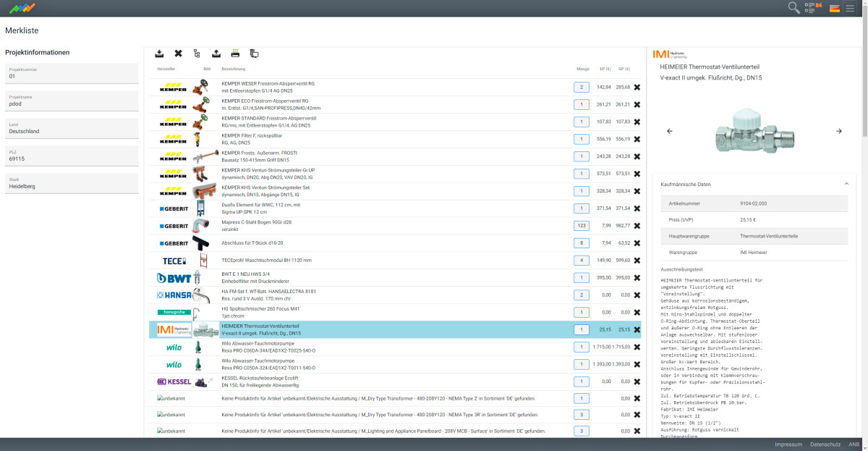
Task: Edit quantity for HA FM-Set HANSAELECTRA
Action: pyautogui.click(x=582, y=295)
